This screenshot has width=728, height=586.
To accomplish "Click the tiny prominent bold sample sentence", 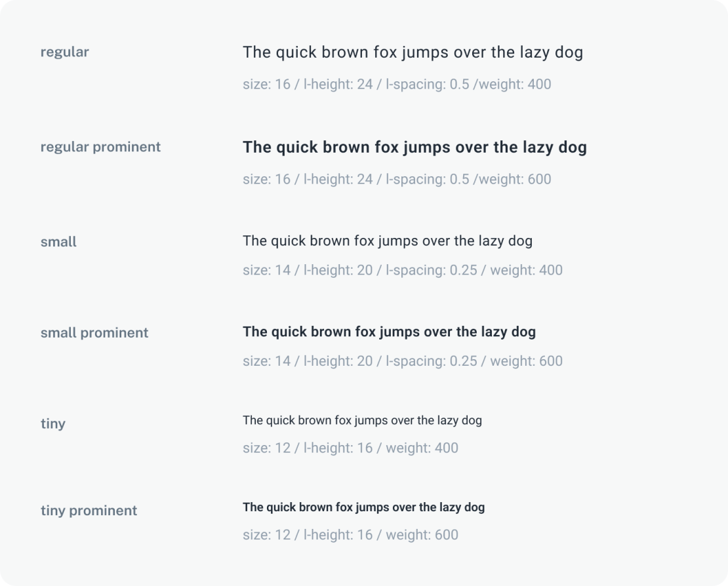I will pos(363,507).
